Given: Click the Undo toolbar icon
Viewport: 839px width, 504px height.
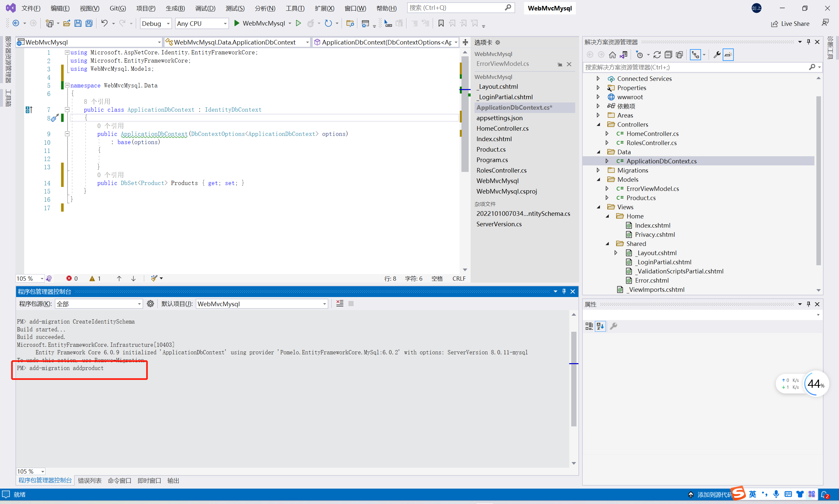Looking at the screenshot, I should (104, 24).
